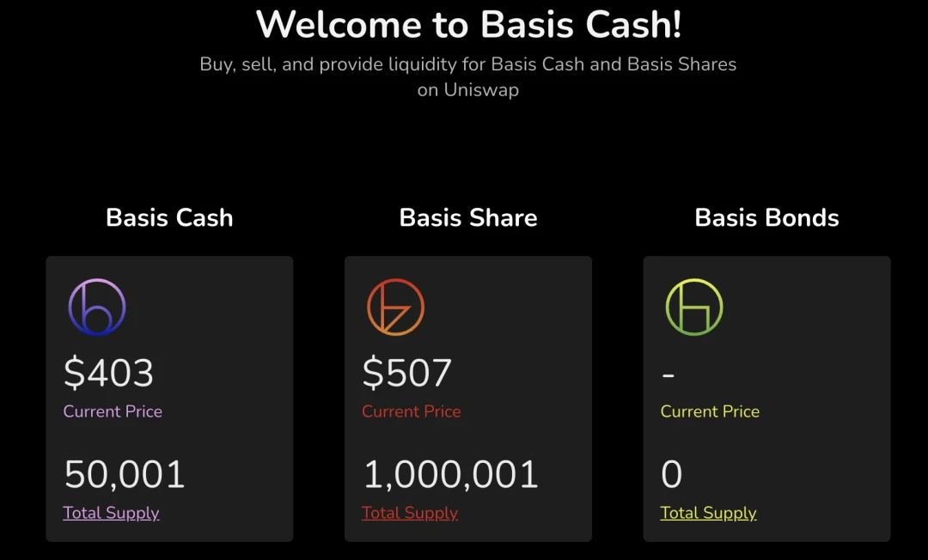Viewport: 928px width, 560px height.
Task: Click the 1,000,001 Basis Share supply number
Action: pyautogui.click(x=450, y=474)
